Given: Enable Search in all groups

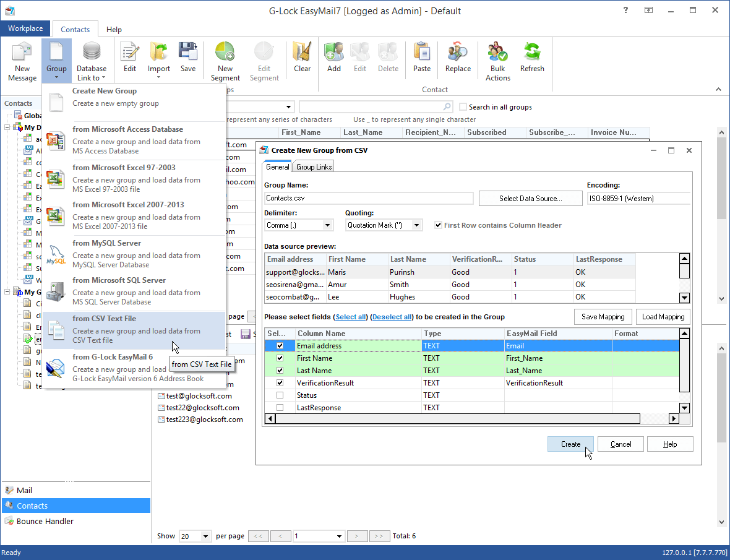Looking at the screenshot, I should pyautogui.click(x=463, y=107).
